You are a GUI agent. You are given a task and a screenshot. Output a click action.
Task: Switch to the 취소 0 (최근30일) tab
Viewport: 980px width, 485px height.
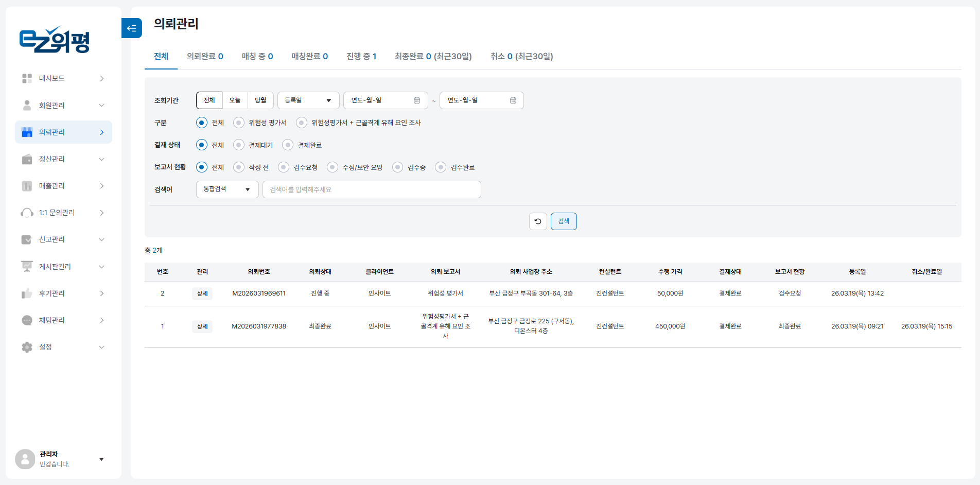tap(521, 56)
